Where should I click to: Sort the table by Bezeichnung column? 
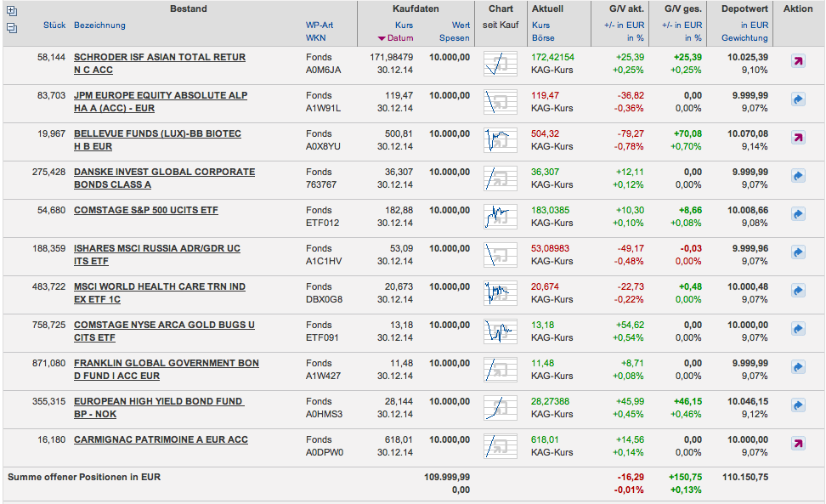point(99,25)
